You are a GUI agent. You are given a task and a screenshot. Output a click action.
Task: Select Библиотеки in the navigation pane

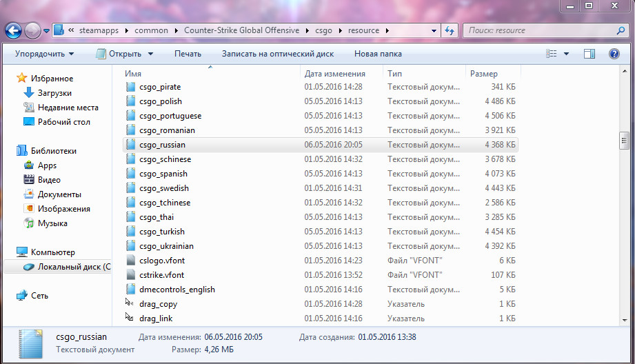point(54,151)
